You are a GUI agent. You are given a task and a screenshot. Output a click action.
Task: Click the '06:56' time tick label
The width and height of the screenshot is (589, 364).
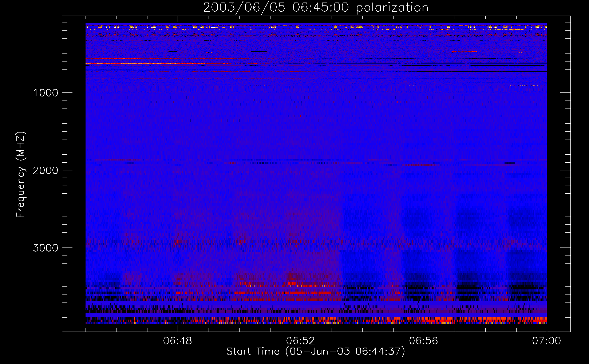(x=424, y=341)
